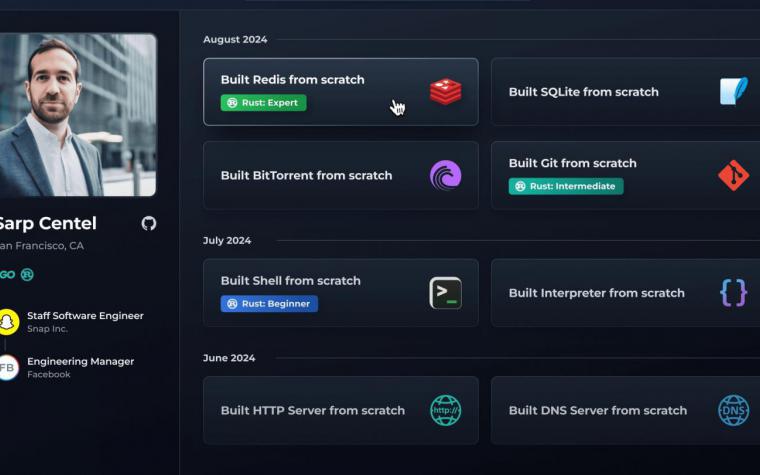Click the purple BitTorrent logo icon

tap(445, 175)
